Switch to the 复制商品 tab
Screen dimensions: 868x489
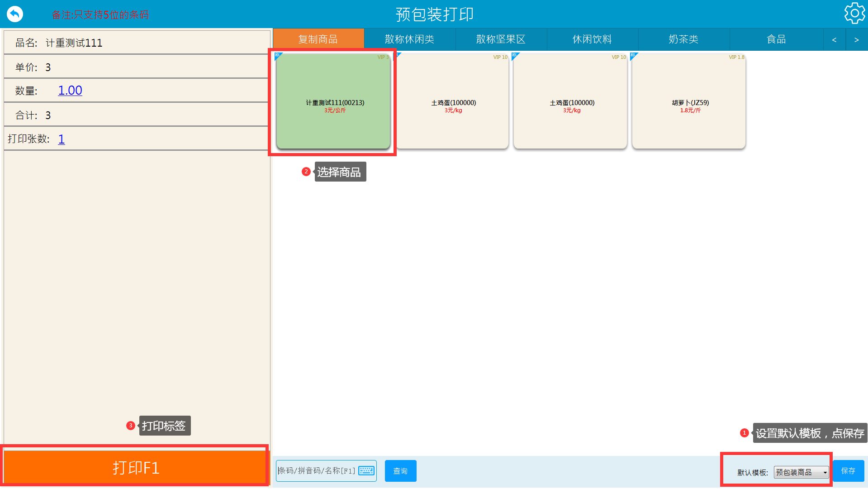click(318, 39)
